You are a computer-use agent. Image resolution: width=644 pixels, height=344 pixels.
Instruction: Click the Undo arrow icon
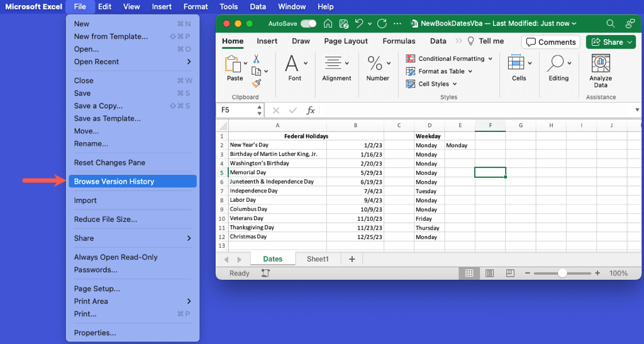pos(358,24)
